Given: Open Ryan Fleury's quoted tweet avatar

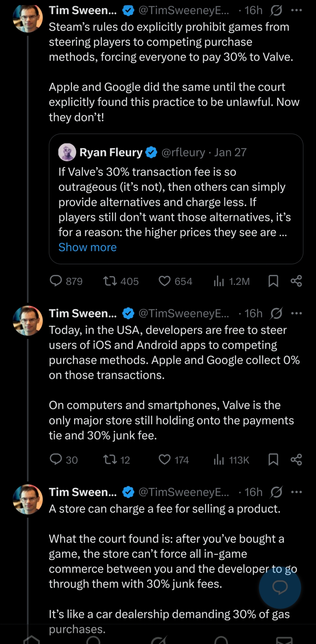Looking at the screenshot, I should click(x=67, y=152).
